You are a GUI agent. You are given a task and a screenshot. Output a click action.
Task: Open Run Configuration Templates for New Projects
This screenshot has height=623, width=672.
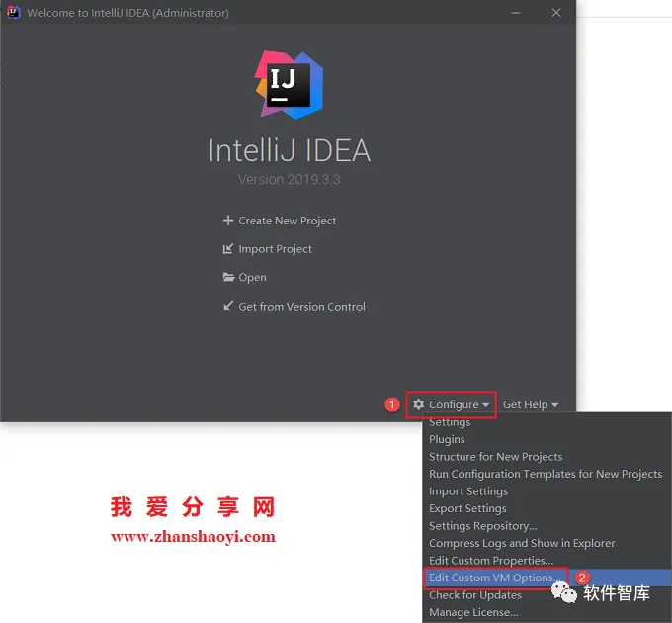pyautogui.click(x=546, y=474)
